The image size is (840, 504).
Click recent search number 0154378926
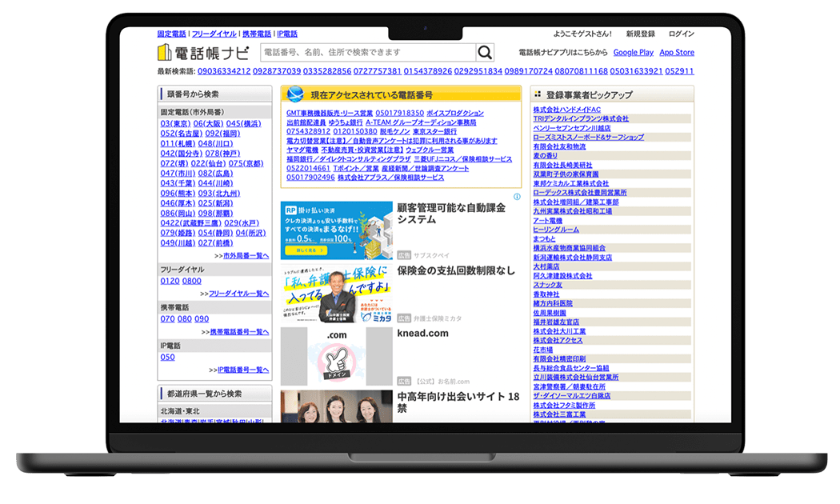coord(428,71)
